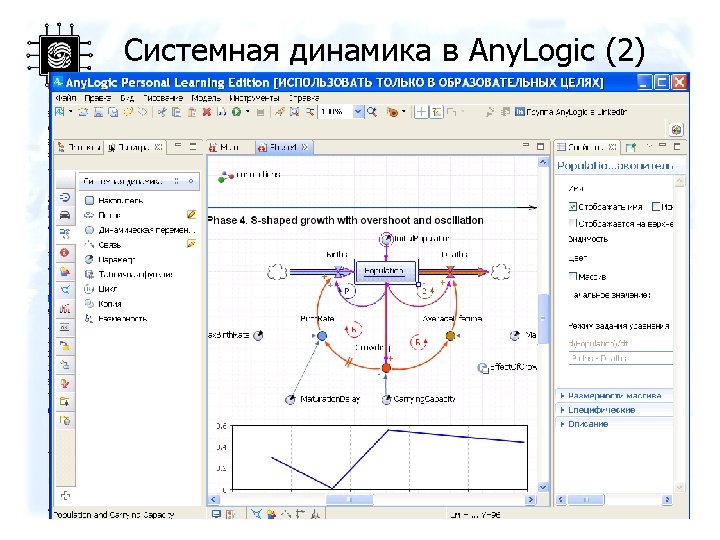
Task: Minimize the editor pane
Action: tap(526, 145)
